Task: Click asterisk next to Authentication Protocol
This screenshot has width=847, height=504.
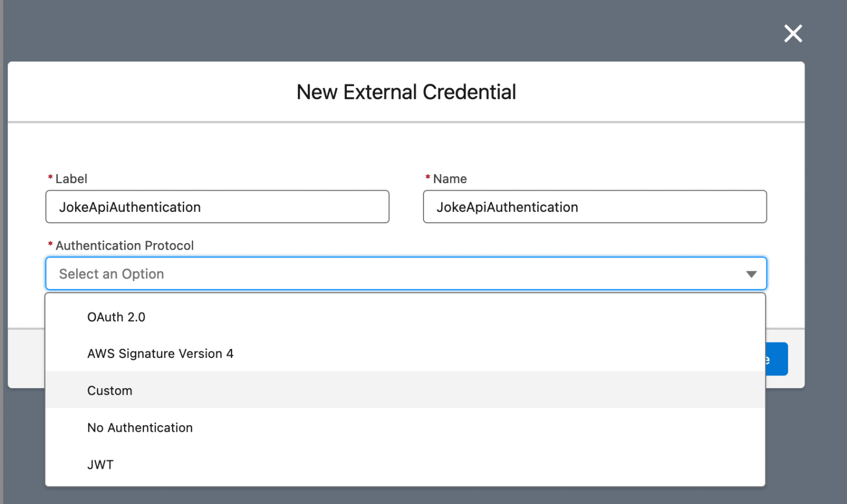Action: click(x=50, y=243)
